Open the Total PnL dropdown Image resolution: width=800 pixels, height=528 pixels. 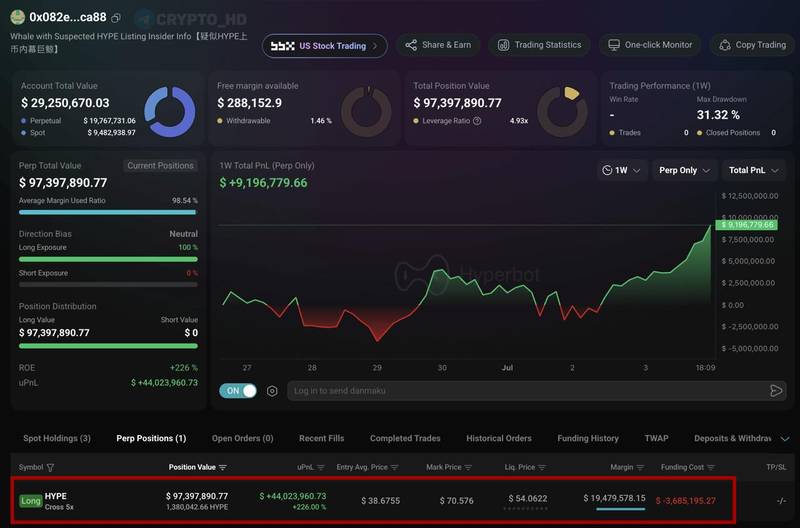pyautogui.click(x=753, y=170)
